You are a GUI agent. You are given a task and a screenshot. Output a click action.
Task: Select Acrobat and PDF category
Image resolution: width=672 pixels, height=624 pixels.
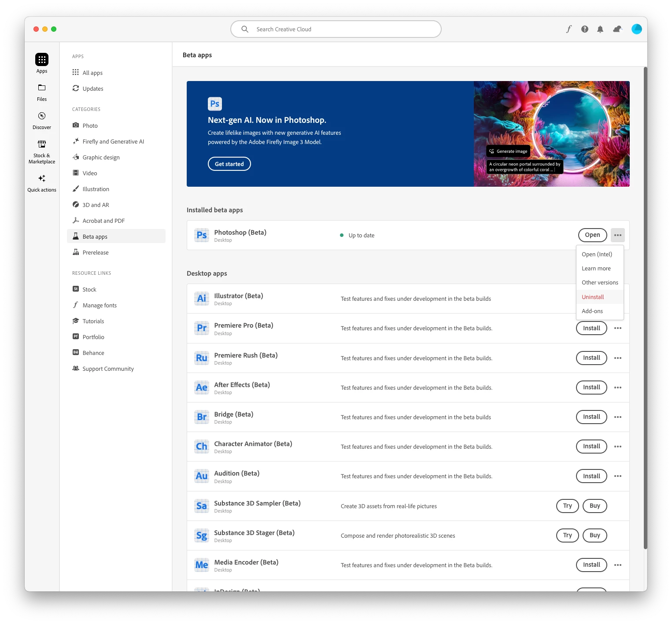click(x=116, y=221)
